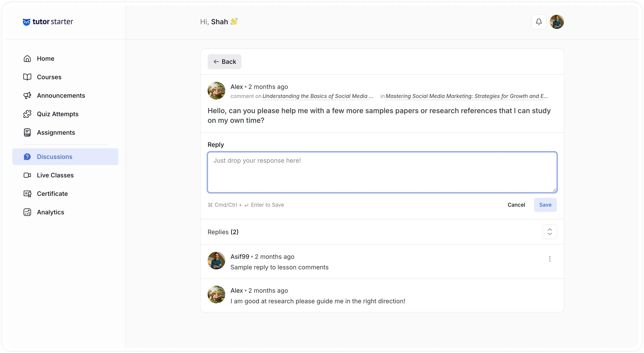Click the Discussions question-mark icon
The width and height of the screenshot is (644, 353).
[27, 157]
